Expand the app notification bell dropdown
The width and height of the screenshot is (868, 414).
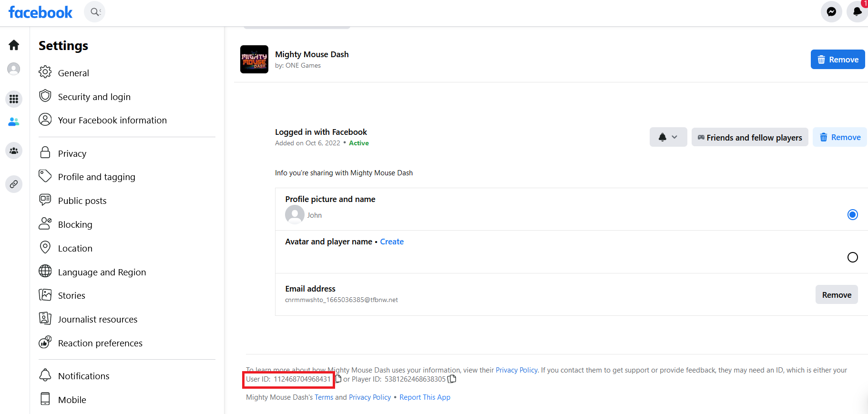tap(668, 137)
